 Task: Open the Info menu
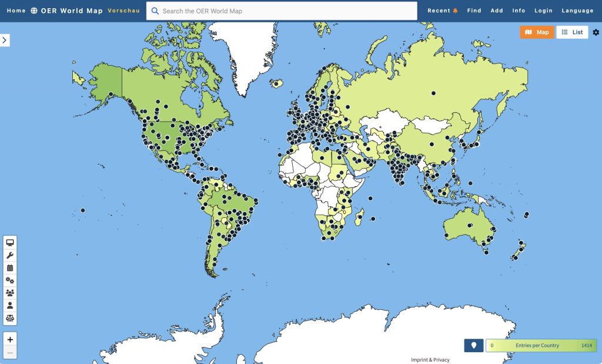click(x=519, y=11)
